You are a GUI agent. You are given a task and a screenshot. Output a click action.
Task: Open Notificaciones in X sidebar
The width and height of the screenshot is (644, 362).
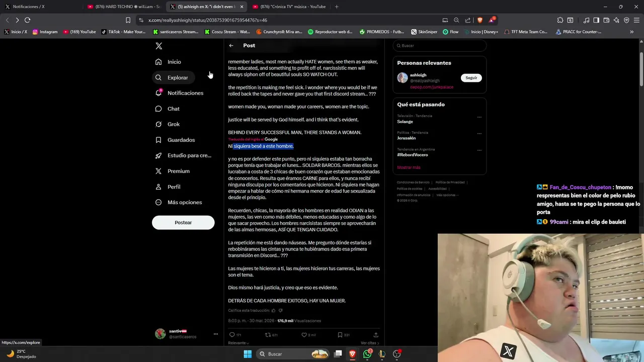coord(179,93)
